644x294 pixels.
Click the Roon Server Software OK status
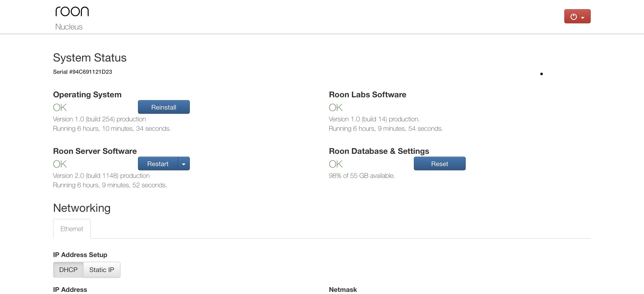click(x=60, y=164)
